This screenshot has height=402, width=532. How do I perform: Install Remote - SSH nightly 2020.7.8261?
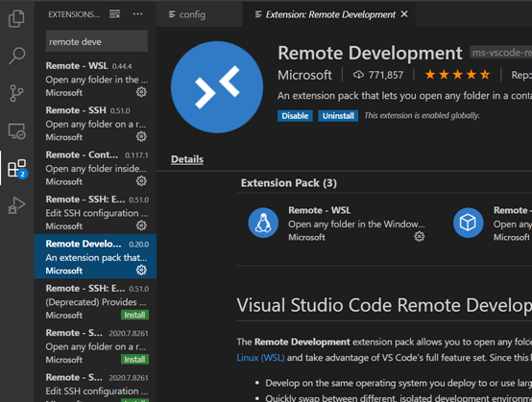click(134, 359)
